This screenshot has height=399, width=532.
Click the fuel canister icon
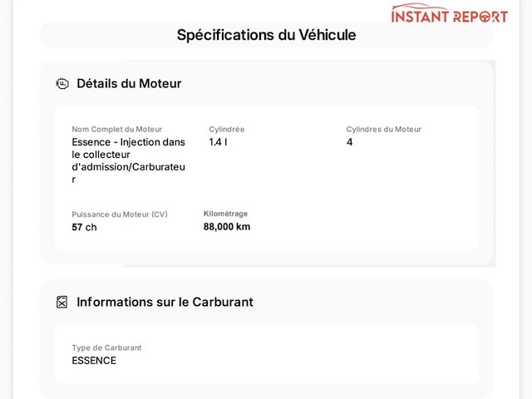tap(62, 302)
